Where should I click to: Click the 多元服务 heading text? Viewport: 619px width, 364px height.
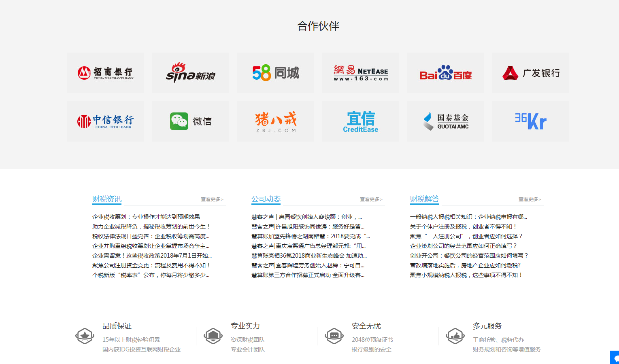point(487,326)
